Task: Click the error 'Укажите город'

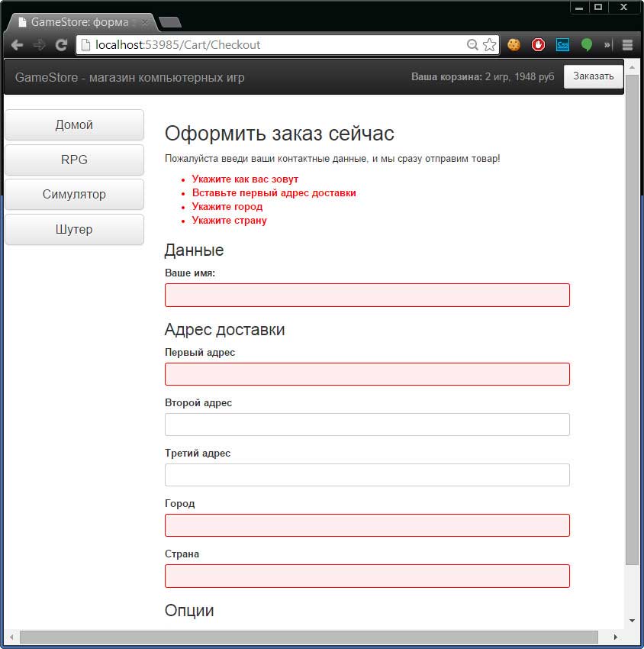Action: coord(227,207)
